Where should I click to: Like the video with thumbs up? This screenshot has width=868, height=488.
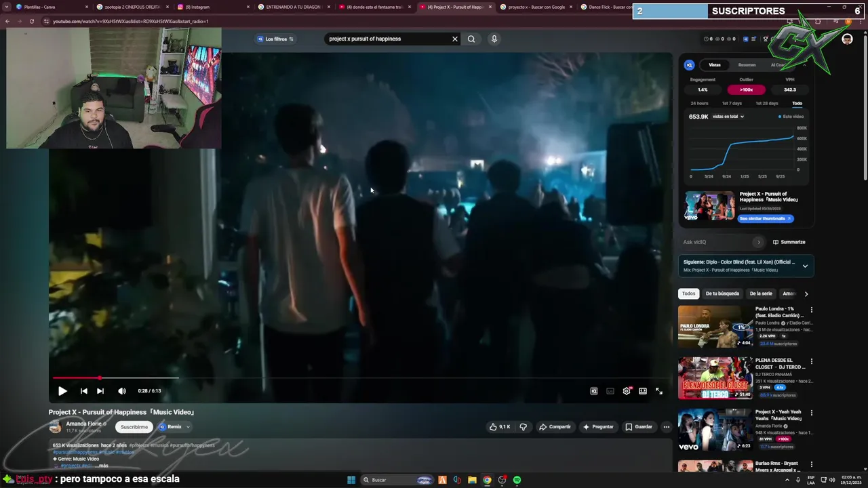click(500, 427)
